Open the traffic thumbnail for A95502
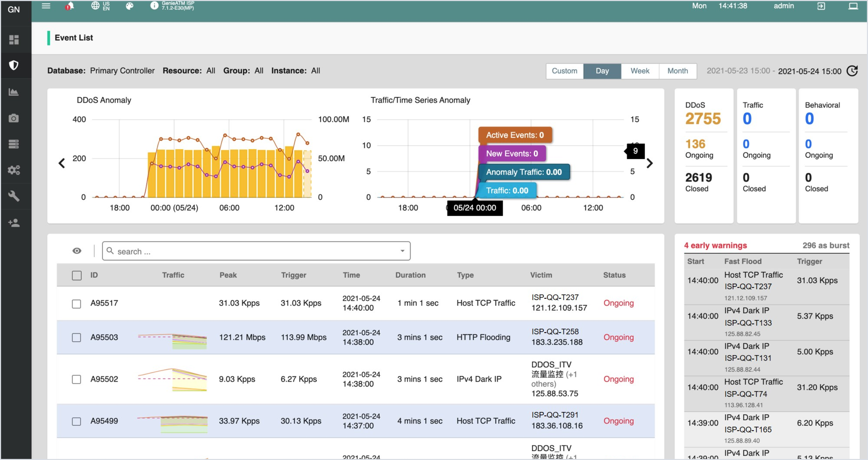868x460 pixels. coord(172,379)
